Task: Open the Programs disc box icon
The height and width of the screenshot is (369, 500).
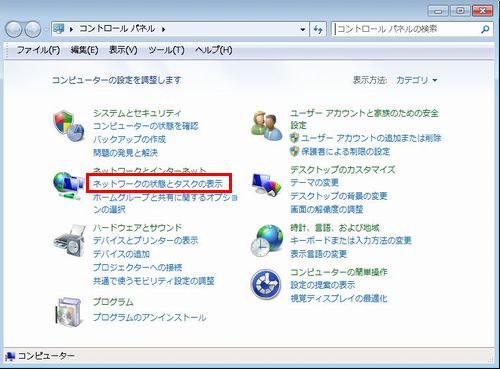Action: point(68,312)
